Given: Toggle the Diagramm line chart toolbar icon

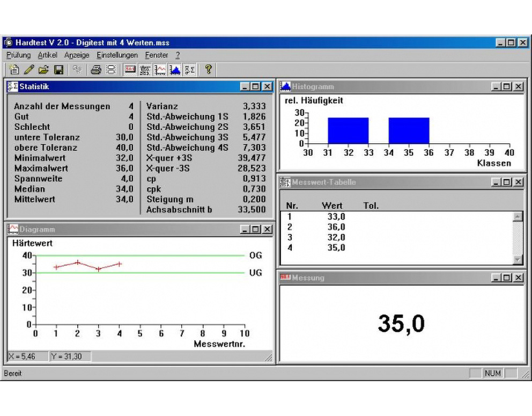Looking at the screenshot, I should (x=160, y=70).
